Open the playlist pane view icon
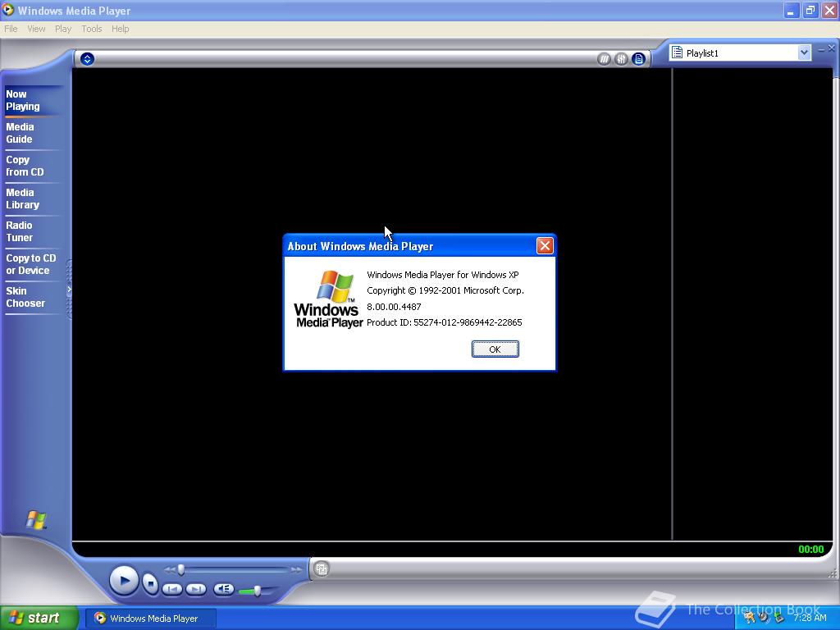The height and width of the screenshot is (630, 840). 638,58
